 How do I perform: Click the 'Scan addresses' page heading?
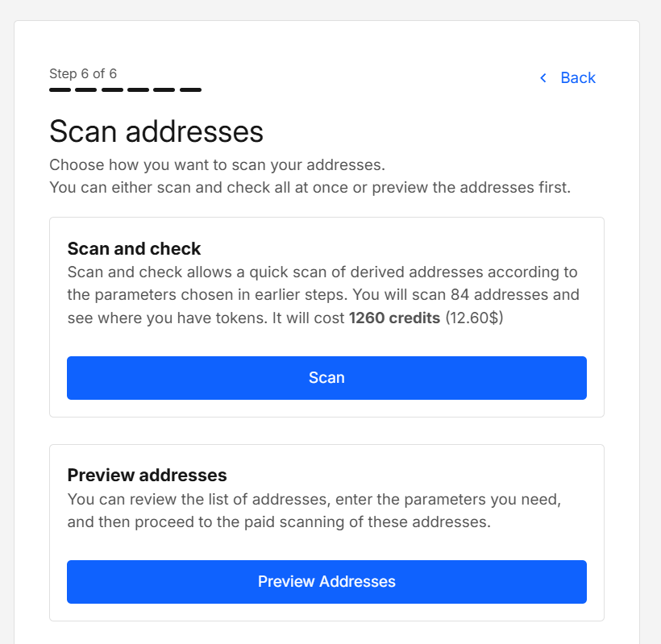(156, 131)
